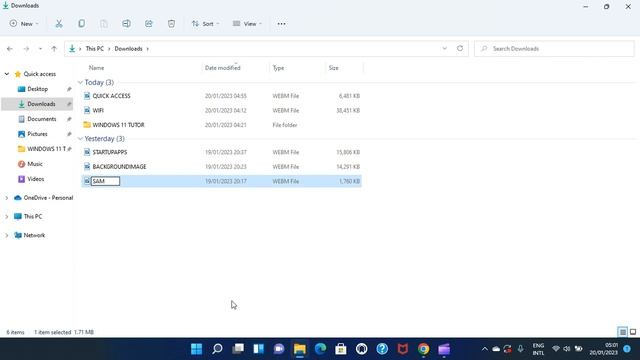Open the See more ellipsis menu
The width and height of the screenshot is (640, 360).
[x=281, y=24]
